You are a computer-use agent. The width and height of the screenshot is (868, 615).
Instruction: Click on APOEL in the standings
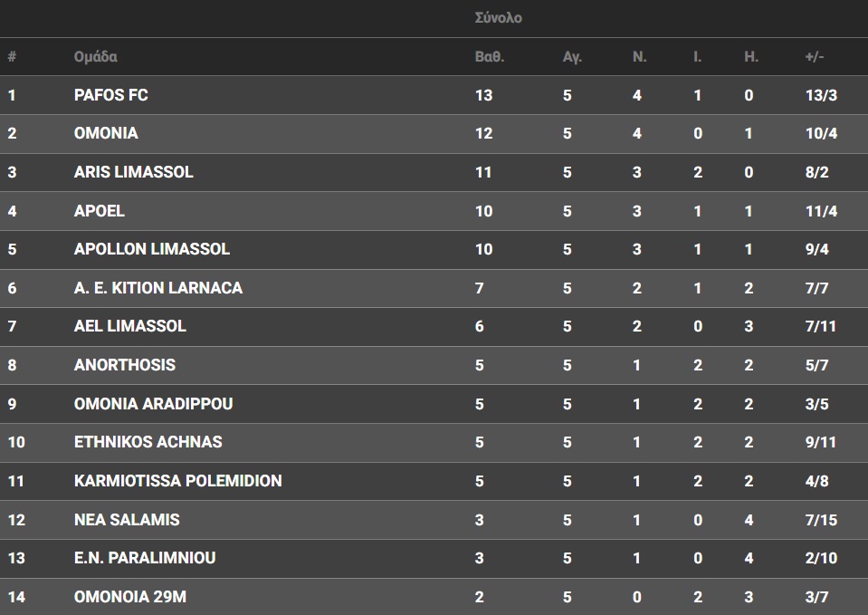99,210
